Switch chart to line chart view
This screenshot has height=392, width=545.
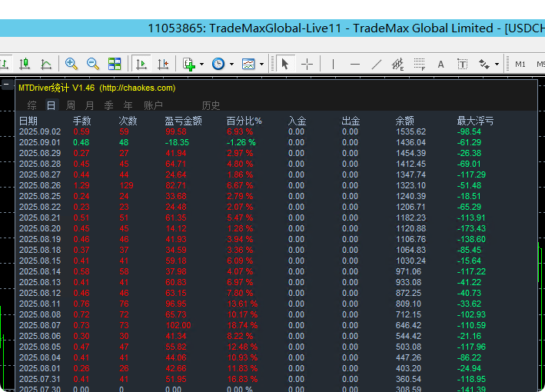tap(46, 64)
